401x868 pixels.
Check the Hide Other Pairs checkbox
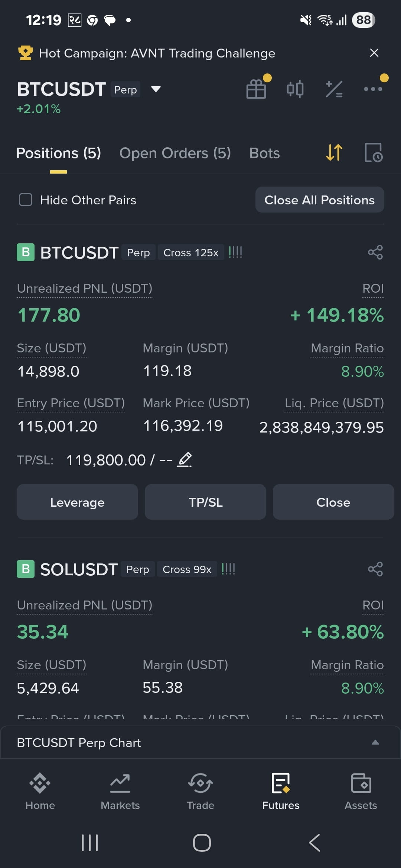(x=26, y=200)
